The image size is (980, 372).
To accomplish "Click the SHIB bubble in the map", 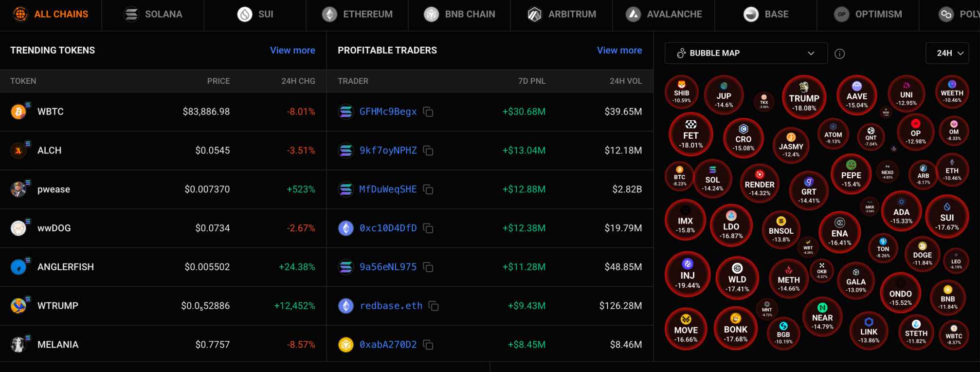I will click(x=682, y=93).
